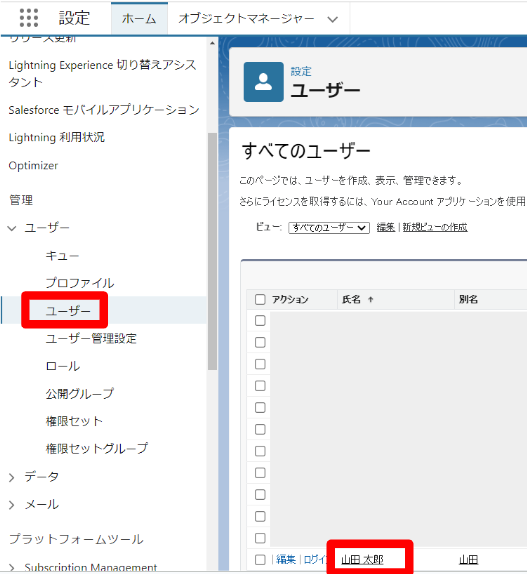Image resolution: width=527 pixels, height=574 pixels.
Task: Open the すべてのユーザー view dropdown
Action: tap(329, 228)
